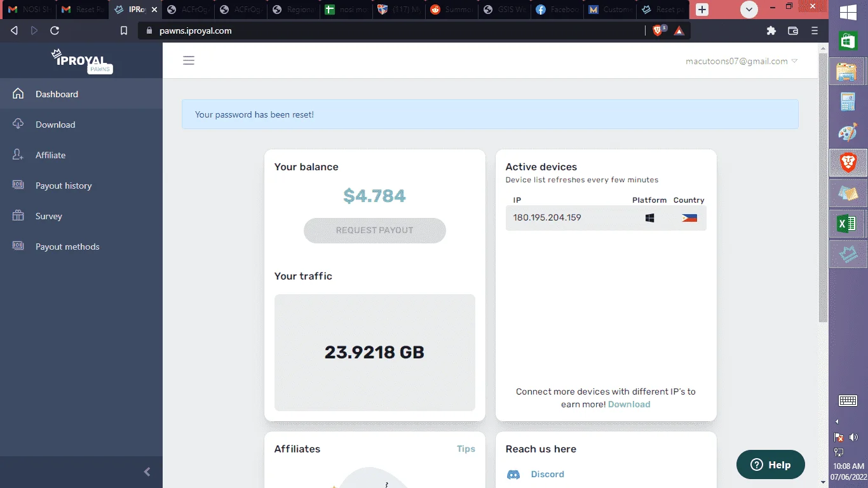Open the Brave browser main menu

(x=815, y=30)
